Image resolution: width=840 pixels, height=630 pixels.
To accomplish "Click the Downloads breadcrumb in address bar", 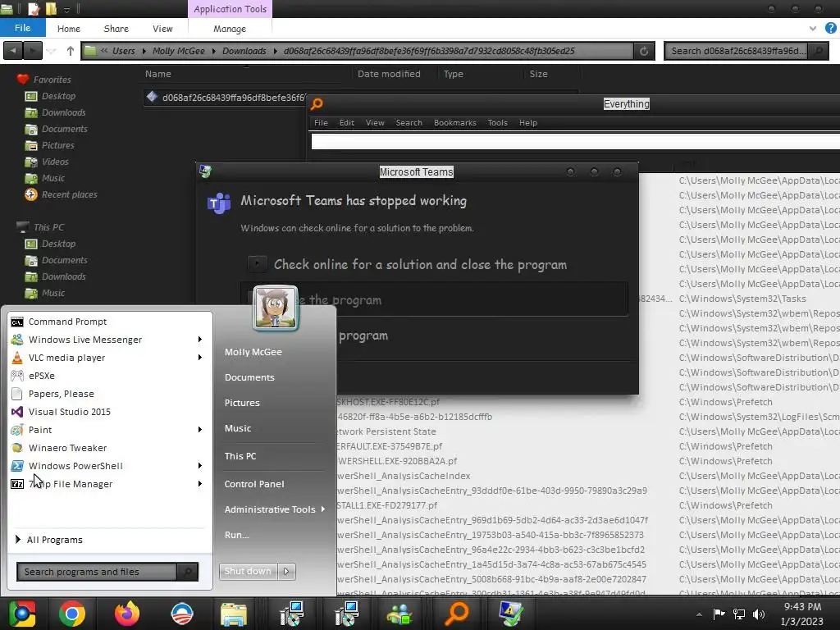I will tap(244, 51).
